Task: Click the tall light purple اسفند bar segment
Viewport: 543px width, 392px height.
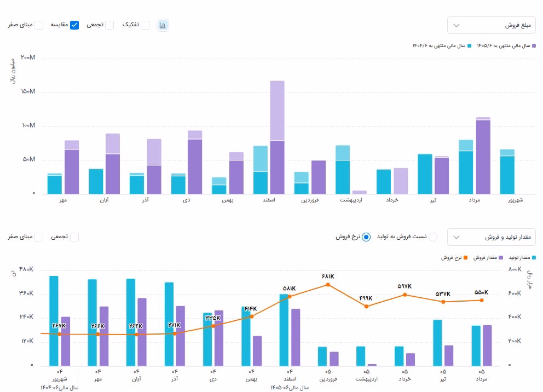Action: 278,111
